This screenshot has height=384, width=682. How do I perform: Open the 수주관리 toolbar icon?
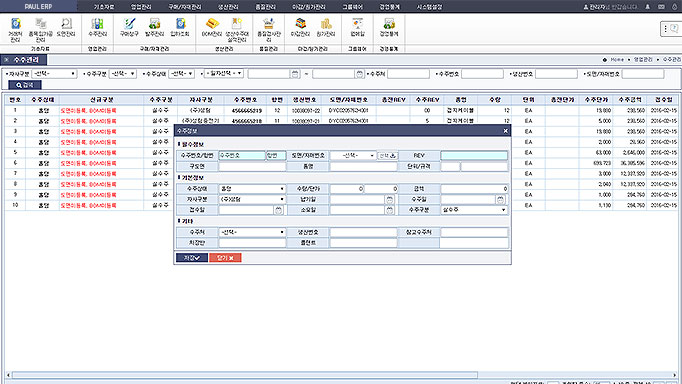pos(97,23)
